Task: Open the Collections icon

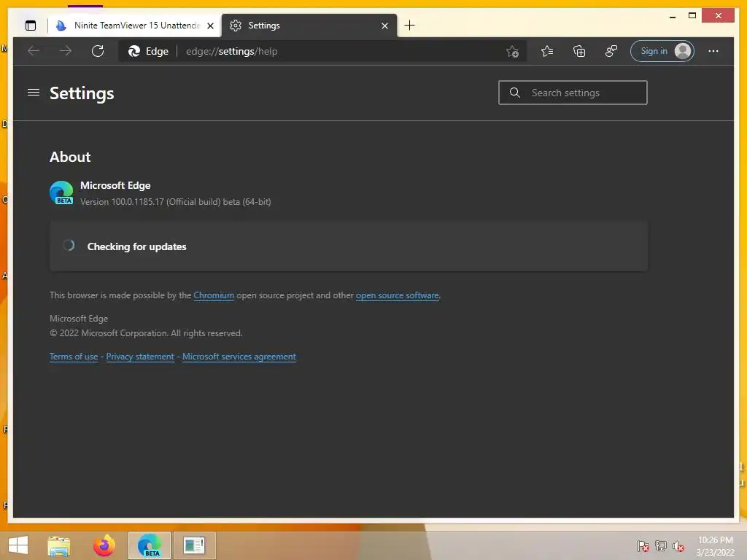Action: coord(578,51)
